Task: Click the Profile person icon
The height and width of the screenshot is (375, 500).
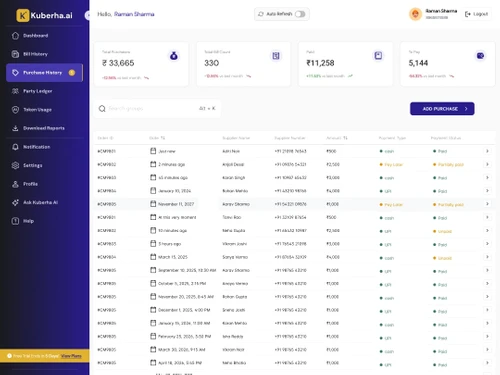Action: click(15, 184)
